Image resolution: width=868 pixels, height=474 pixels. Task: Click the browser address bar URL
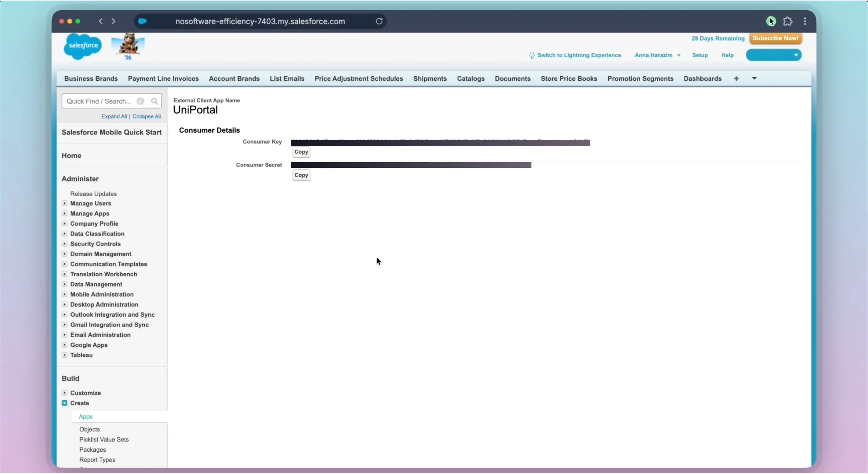click(x=260, y=21)
